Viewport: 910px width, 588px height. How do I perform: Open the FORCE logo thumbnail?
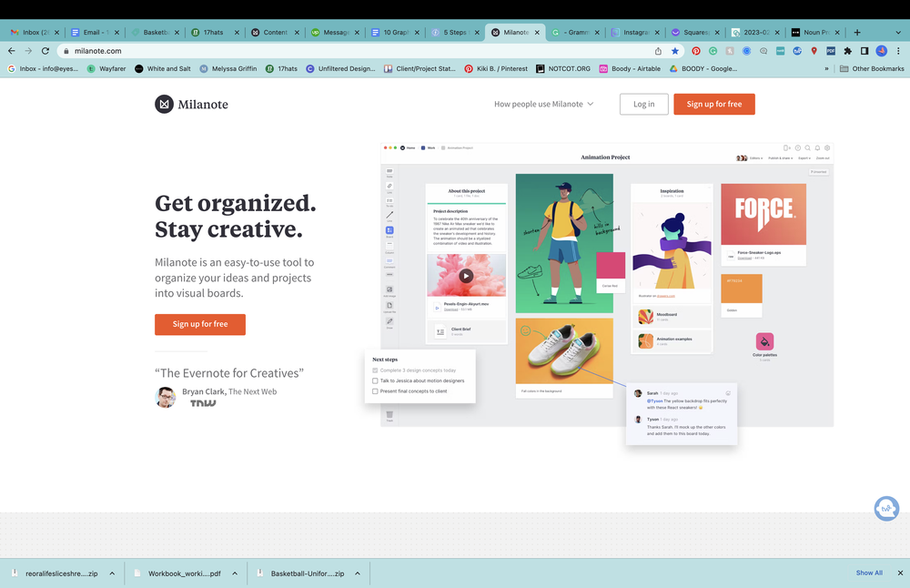(763, 214)
